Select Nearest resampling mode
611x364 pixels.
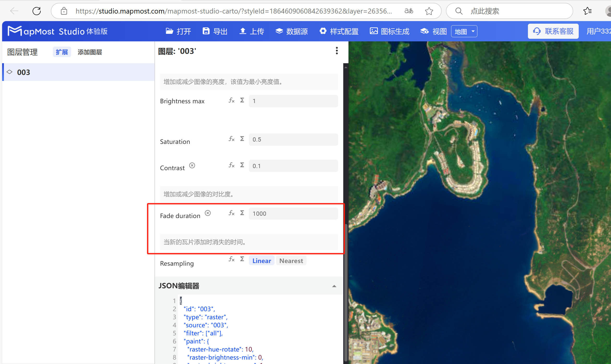click(x=291, y=260)
